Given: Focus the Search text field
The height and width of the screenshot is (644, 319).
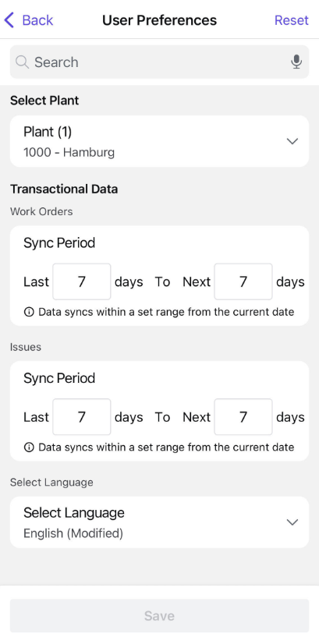Looking at the screenshot, I should coord(159,62).
